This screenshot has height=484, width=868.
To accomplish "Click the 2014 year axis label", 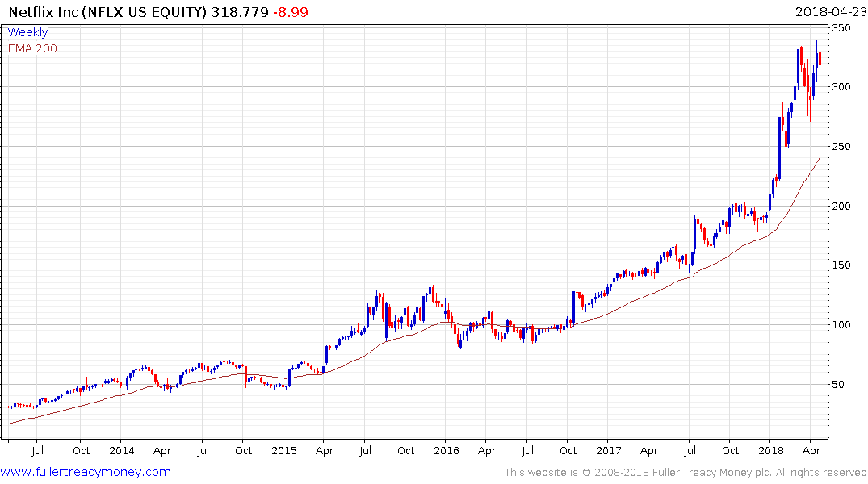I will [x=122, y=450].
